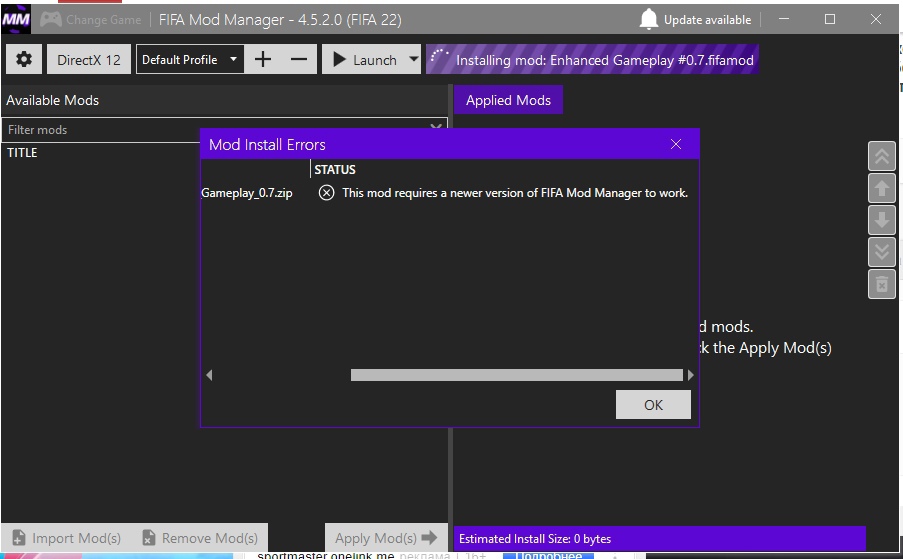This screenshot has width=903, height=559.
Task: Click the error status X icon
Action: [x=327, y=193]
